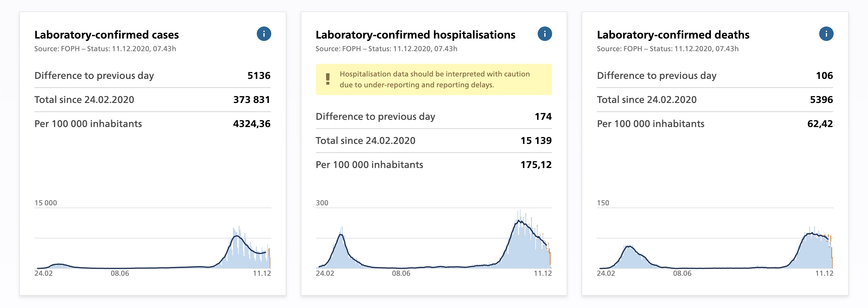868x308 pixels.
Task: Open info icon for Laboratory-confirmed hospitalisations
Action: pyautogui.click(x=545, y=34)
